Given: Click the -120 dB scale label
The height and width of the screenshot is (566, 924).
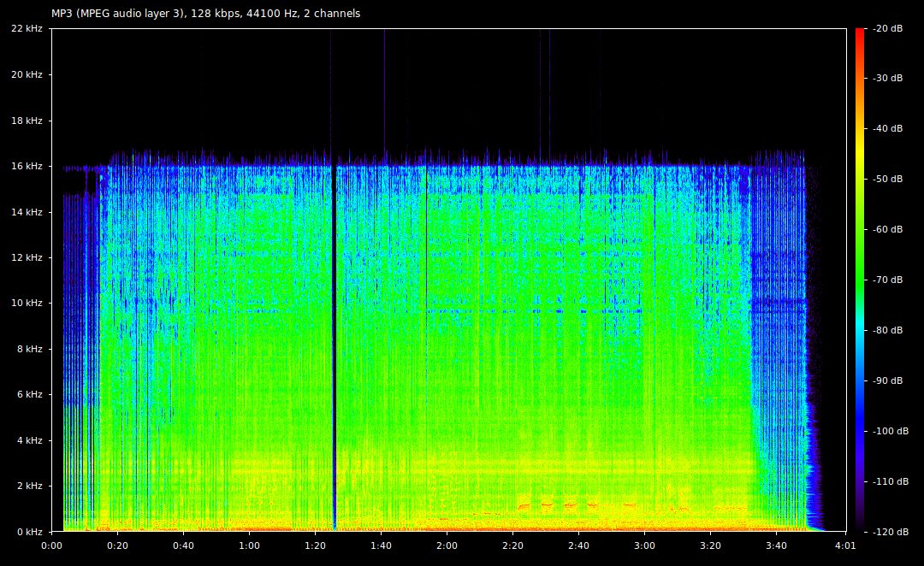Looking at the screenshot, I should 890,532.
